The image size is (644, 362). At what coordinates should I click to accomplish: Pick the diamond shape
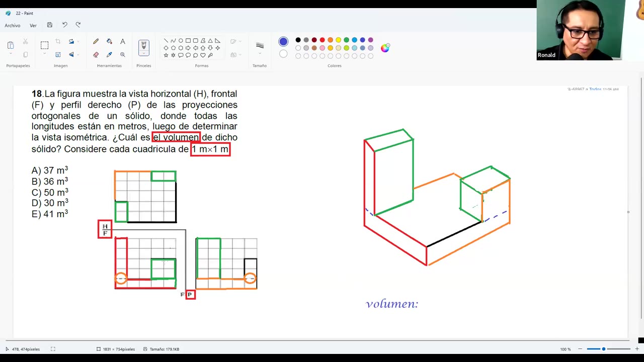pyautogui.click(x=166, y=48)
